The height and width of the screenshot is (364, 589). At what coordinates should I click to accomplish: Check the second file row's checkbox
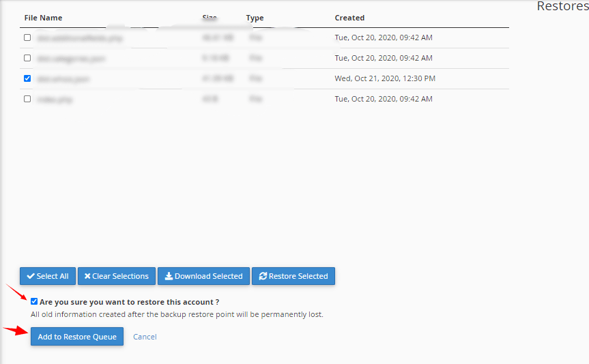coord(27,58)
